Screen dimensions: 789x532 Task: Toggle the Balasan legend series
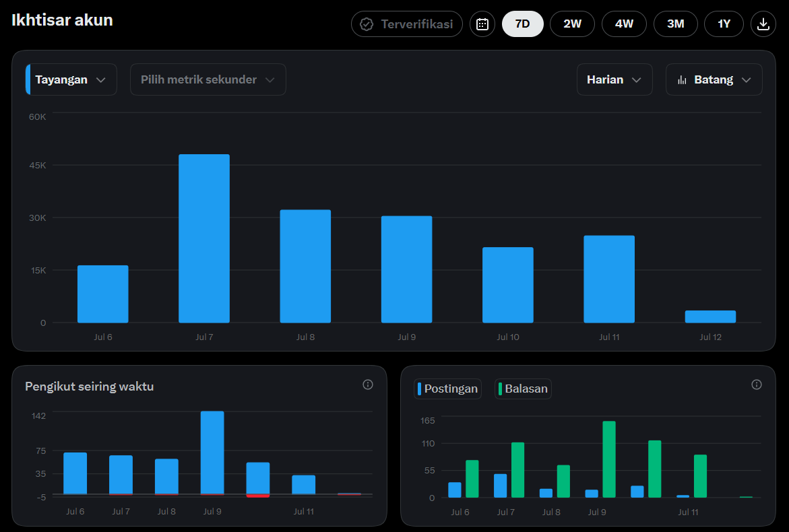pos(523,389)
